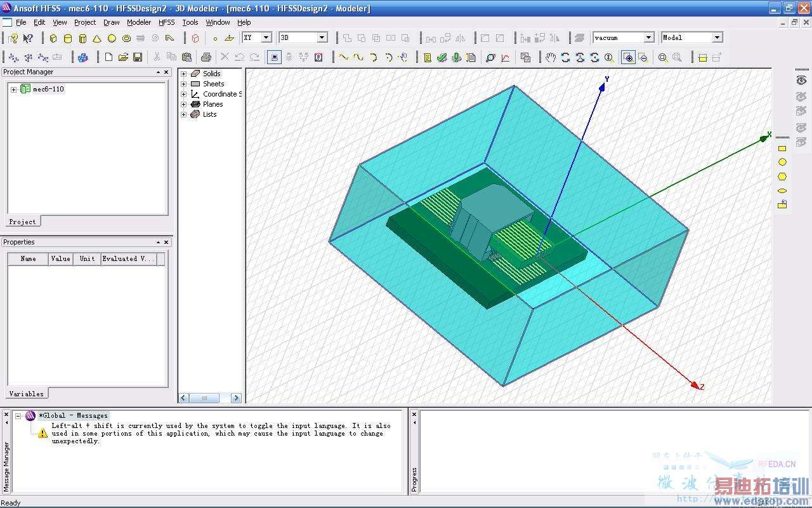Save the project using the floppy disk icon
812x508 pixels.
[138, 57]
